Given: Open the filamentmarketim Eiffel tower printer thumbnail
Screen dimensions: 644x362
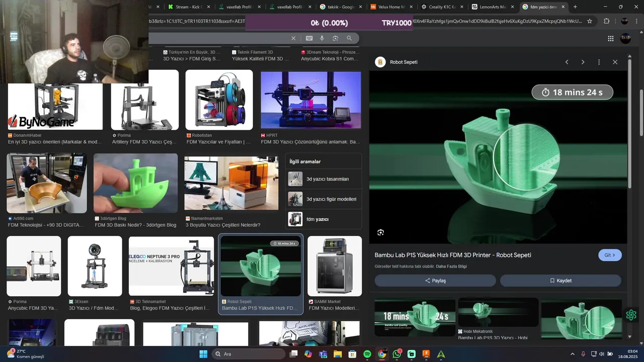Looking at the screenshot, I should (x=231, y=183).
